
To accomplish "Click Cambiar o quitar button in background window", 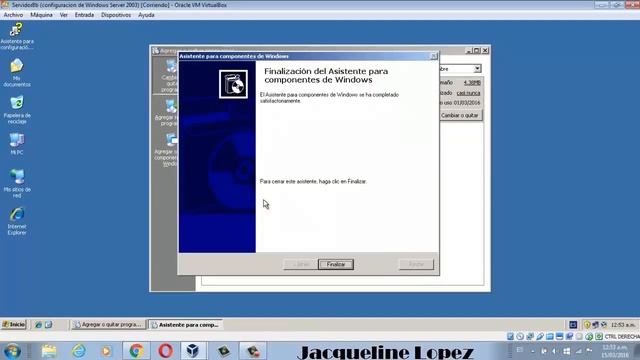I will click(460, 116).
